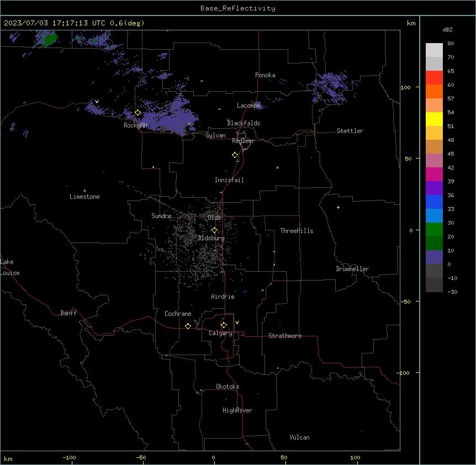
Task: Click the ThreeHills label
Action: pyautogui.click(x=297, y=231)
